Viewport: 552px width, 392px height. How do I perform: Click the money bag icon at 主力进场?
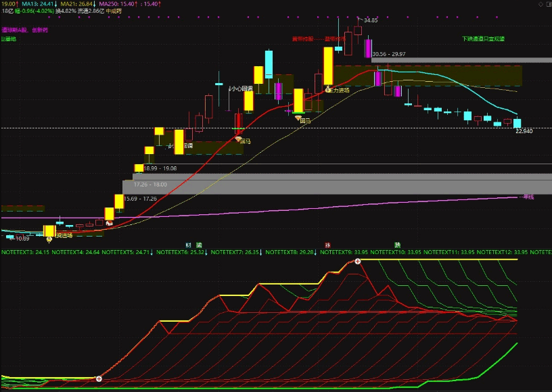(327, 89)
